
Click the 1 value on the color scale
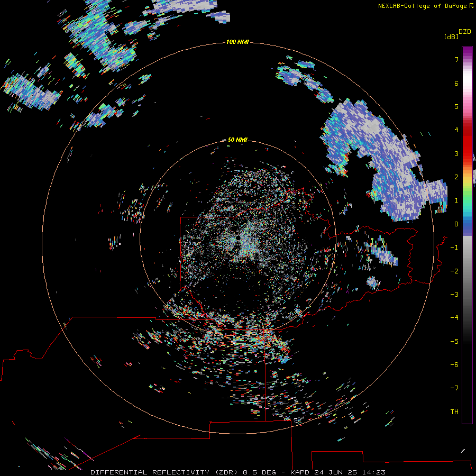coord(456,200)
